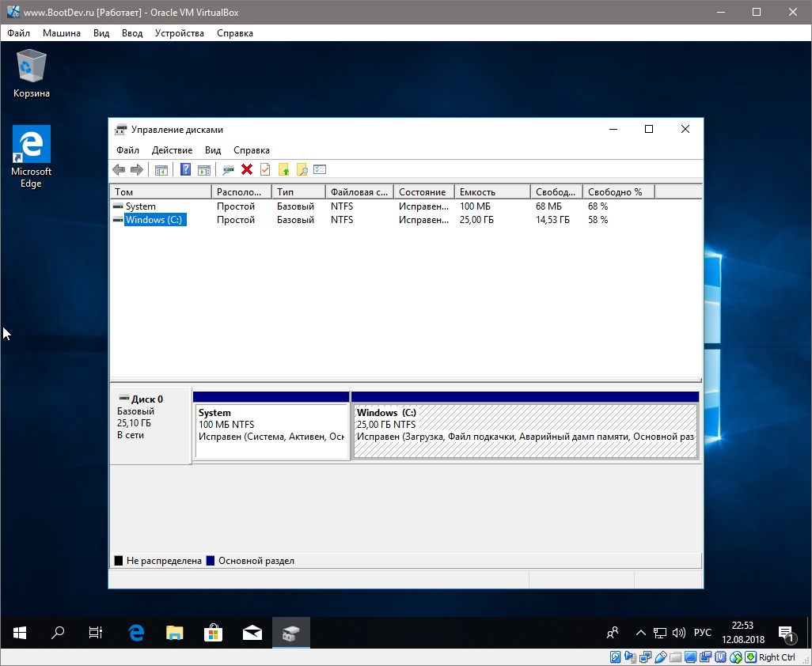
Task: Open Task View on the taskbar
Action: [95, 632]
